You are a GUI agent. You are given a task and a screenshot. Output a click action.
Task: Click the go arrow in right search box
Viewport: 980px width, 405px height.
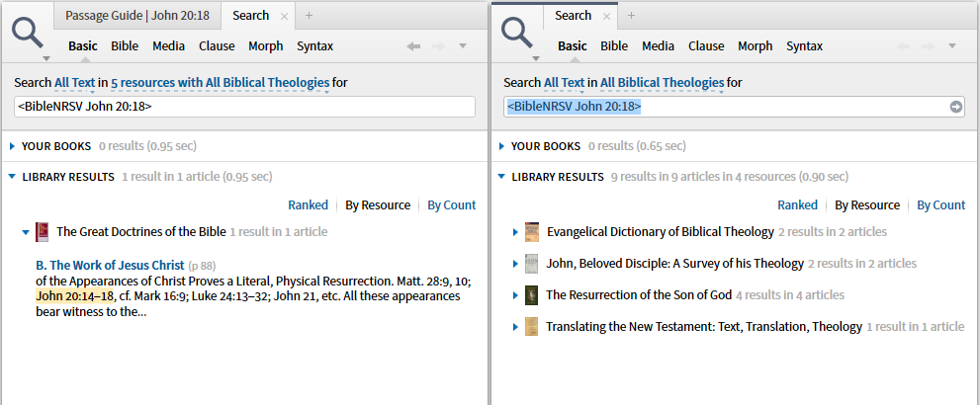click(956, 107)
